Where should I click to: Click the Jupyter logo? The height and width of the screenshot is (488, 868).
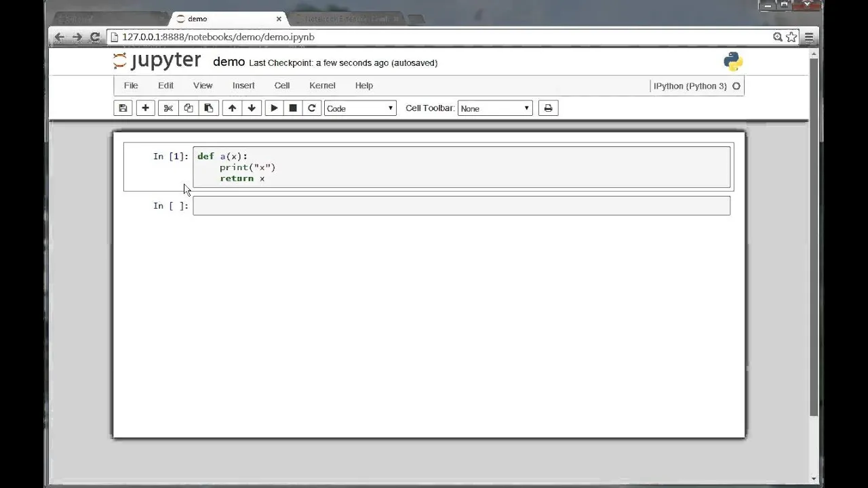157,61
